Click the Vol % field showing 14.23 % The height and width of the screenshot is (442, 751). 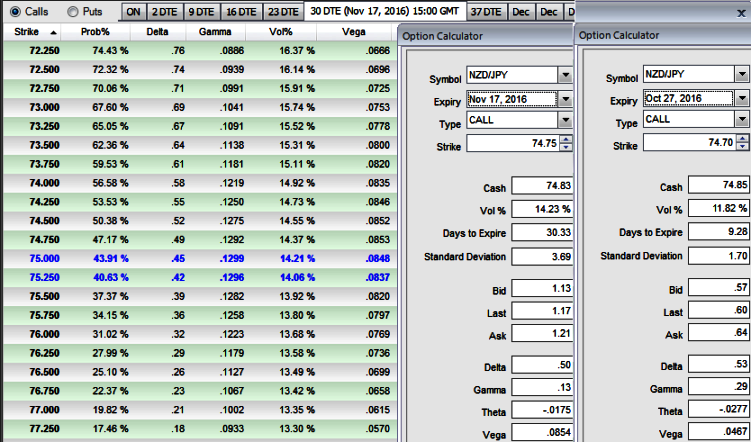click(x=543, y=209)
